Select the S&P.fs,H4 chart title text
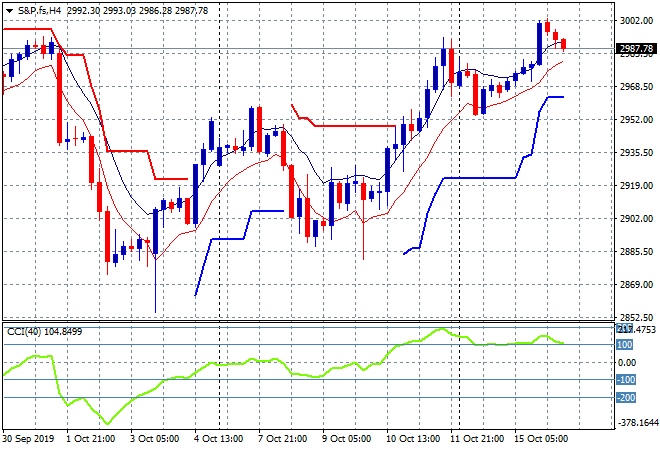Screen dimensions: 660x450 point(39,11)
